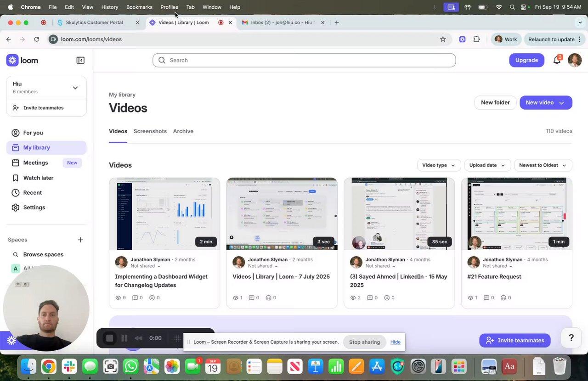Open #21 Feature Request video thumbnail
This screenshot has width=588, height=381.
point(517,214)
